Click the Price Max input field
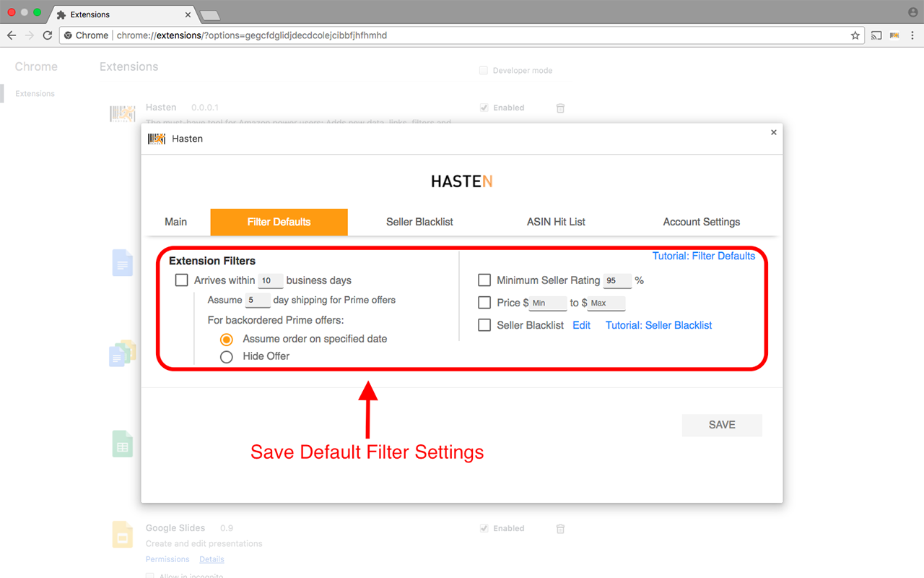Viewport: 924px width, 578px height. coord(606,303)
